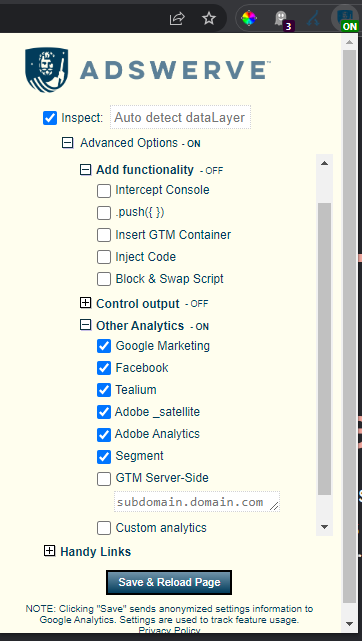
Task: Bookmark this page with the star icon
Action: click(x=209, y=18)
